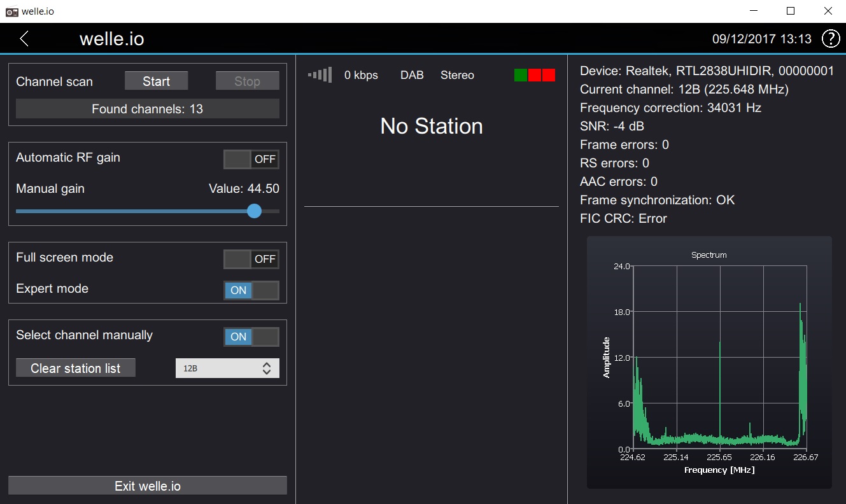The image size is (846, 504).
Task: Disable Select channel manually switch
Action: point(251,337)
